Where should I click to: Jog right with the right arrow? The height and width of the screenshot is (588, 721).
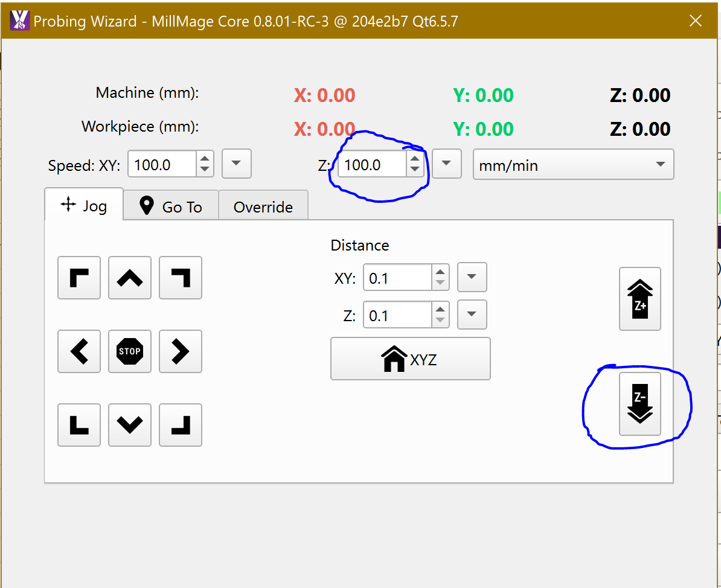coord(181,351)
